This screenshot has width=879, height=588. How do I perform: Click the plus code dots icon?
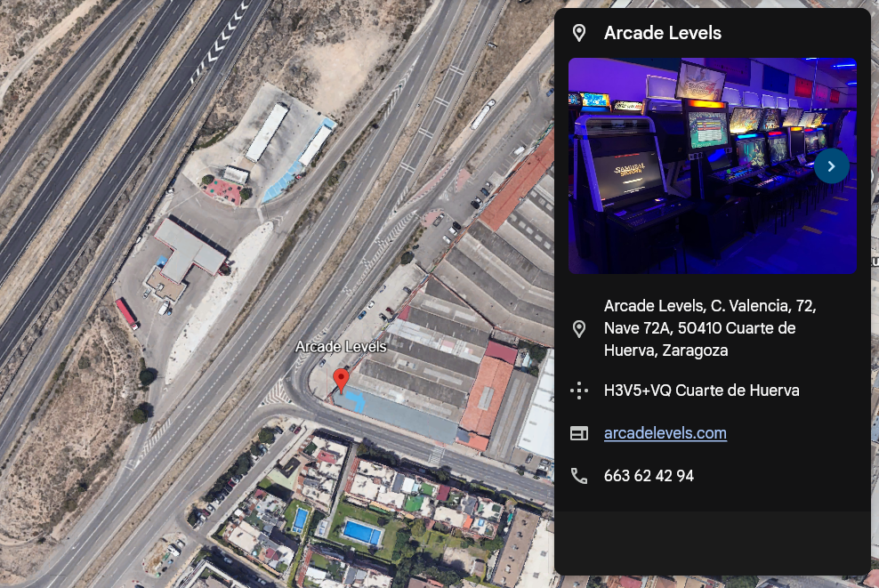pyautogui.click(x=579, y=391)
